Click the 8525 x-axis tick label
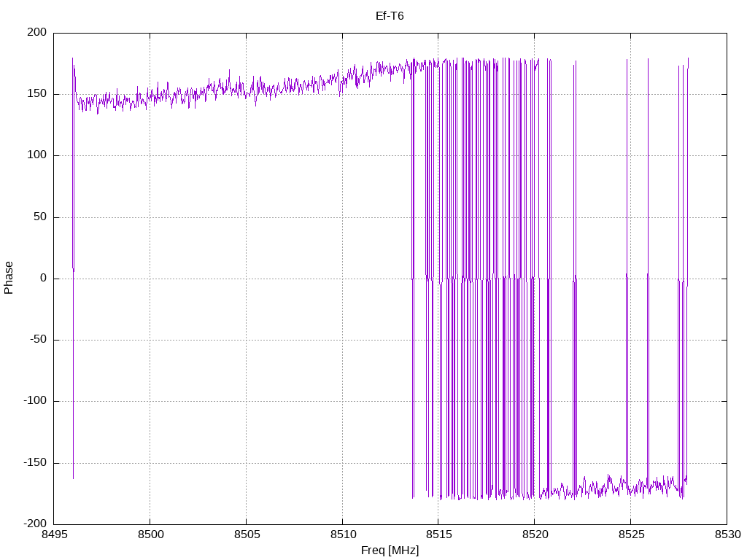 click(x=630, y=536)
